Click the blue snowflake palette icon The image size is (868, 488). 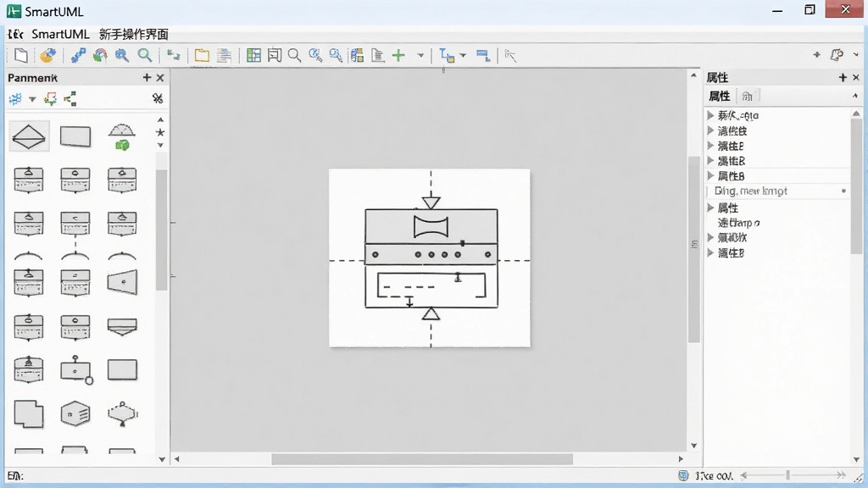click(15, 99)
